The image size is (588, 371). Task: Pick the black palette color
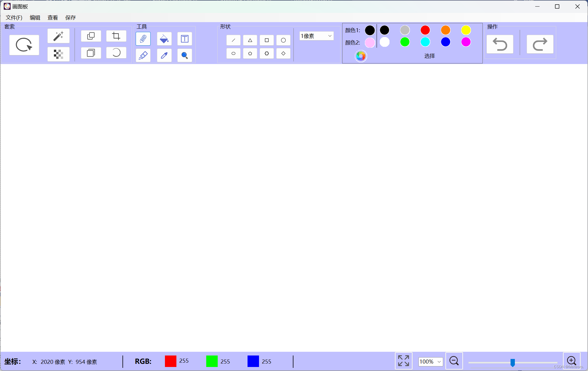coord(385,30)
